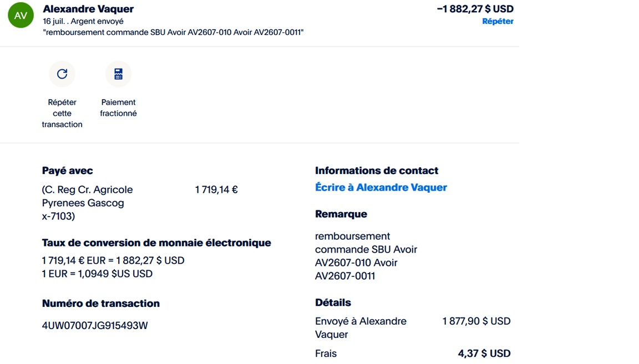The height and width of the screenshot is (364, 639).
Task: Select the Répéter cette transaction label
Action: [x=62, y=113]
